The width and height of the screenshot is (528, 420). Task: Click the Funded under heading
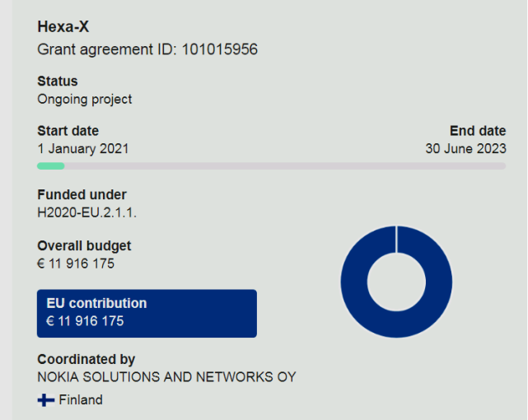tap(82, 195)
